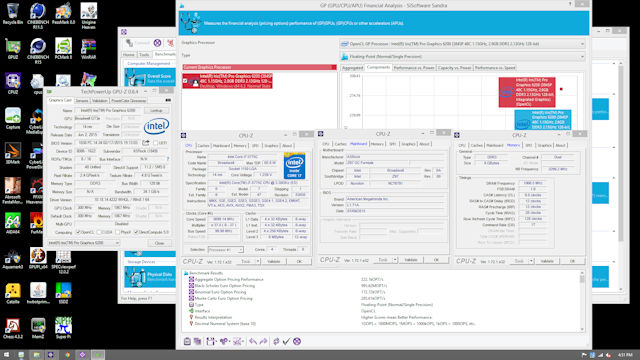Open the WinRAR desktop shortcut

(x=89, y=49)
